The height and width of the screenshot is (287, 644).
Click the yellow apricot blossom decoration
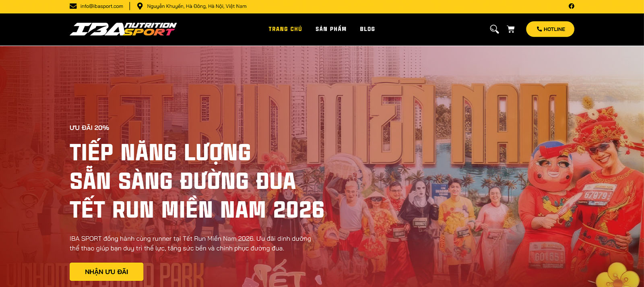(618, 276)
